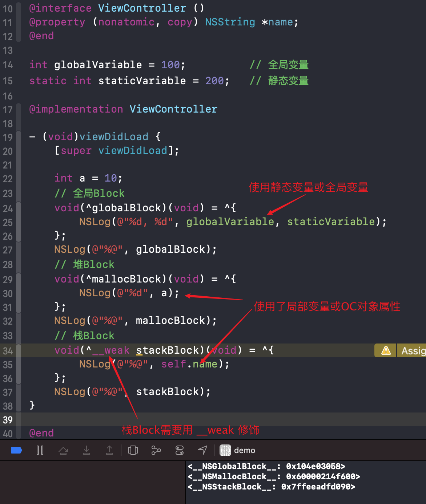Click the code folding ribbon beside line 35
The width and height of the screenshot is (426, 504).
click(19, 364)
